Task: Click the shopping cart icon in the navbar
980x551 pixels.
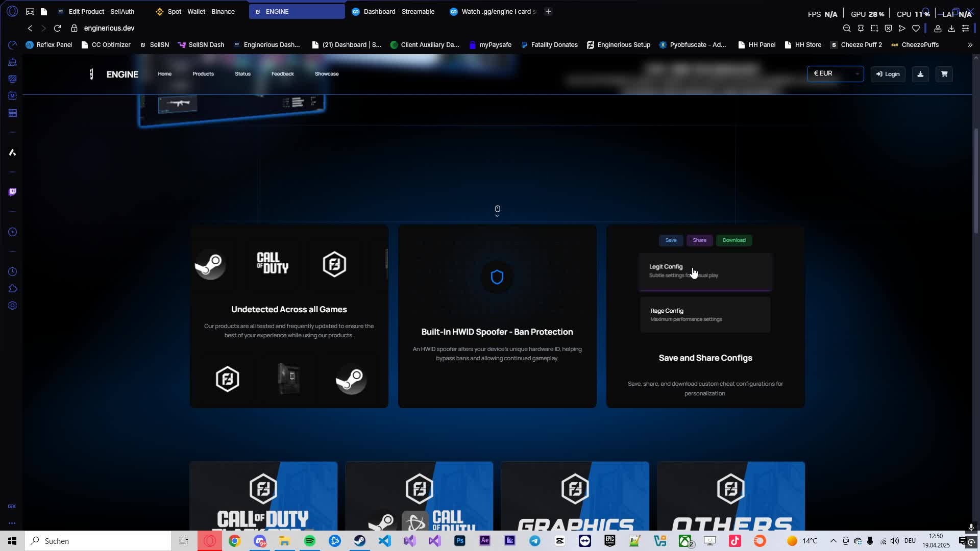Action: [x=943, y=74]
